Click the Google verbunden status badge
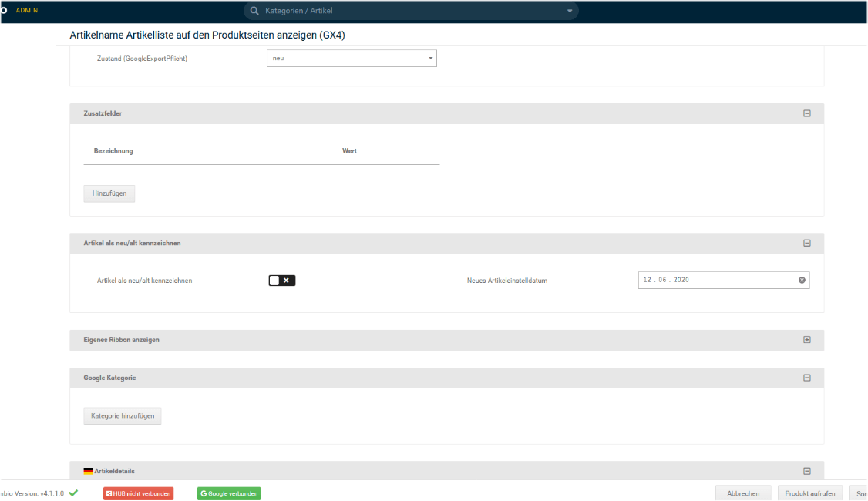Image resolution: width=868 pixels, height=501 pixels. tap(229, 493)
